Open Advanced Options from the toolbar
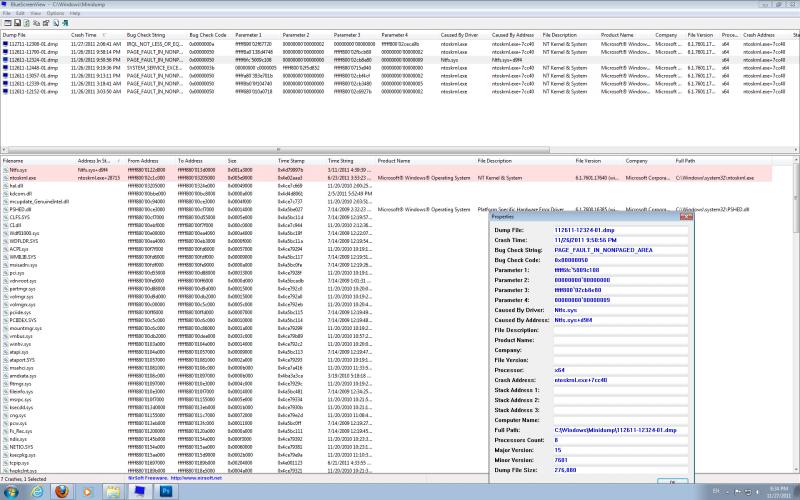This screenshot has height=500, width=800. [x=8, y=23]
